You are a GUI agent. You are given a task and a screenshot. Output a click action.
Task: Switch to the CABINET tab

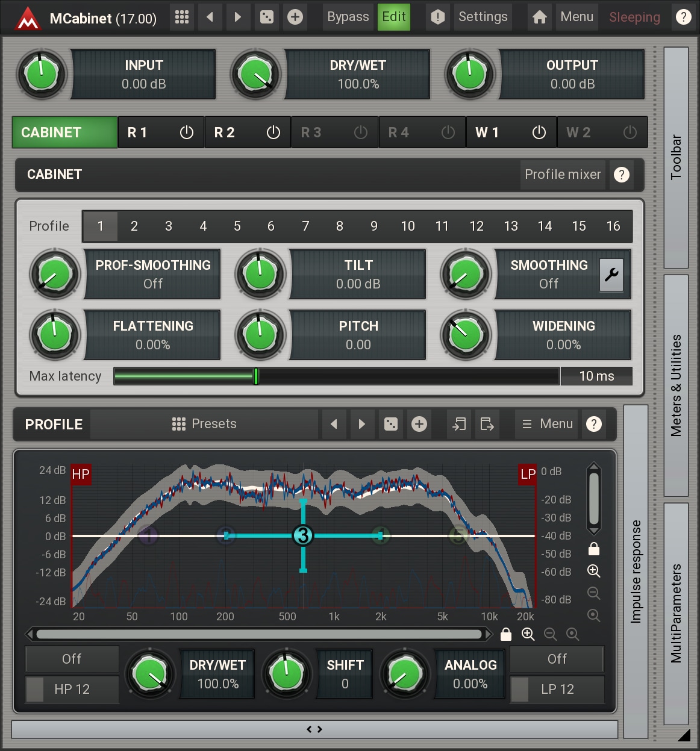point(64,132)
